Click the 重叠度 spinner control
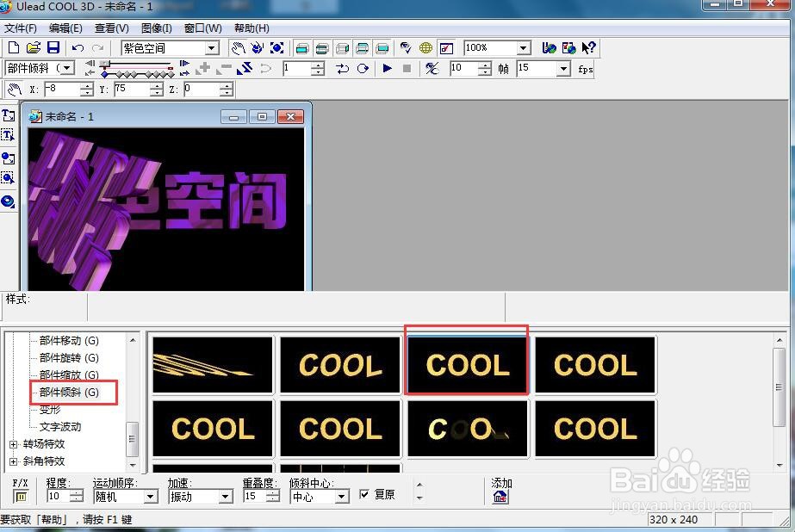Viewport: 795px width, 532px height. click(273, 497)
